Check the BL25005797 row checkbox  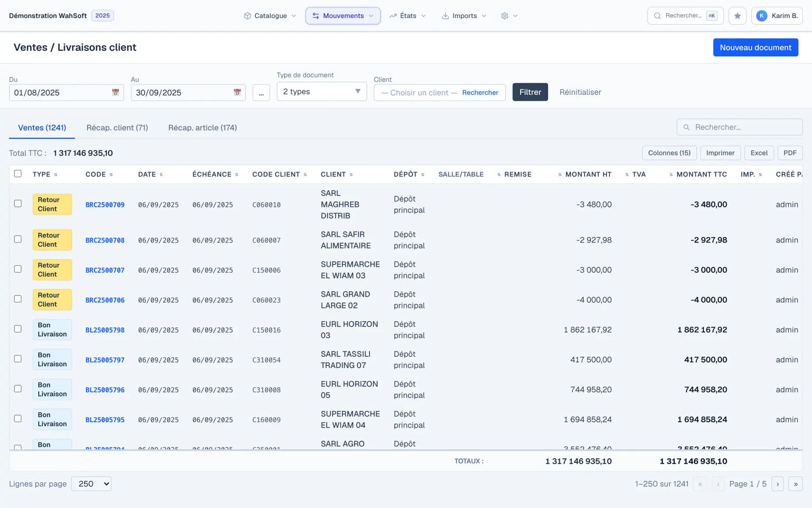coord(18,359)
